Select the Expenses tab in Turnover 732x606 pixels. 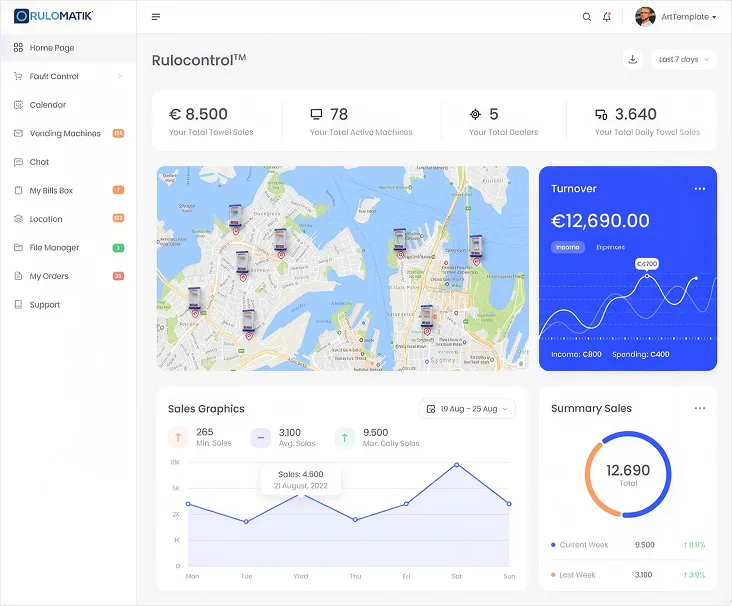[x=610, y=247]
